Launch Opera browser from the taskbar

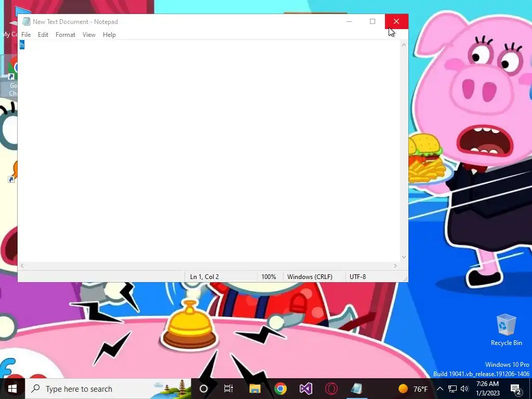[x=331, y=389]
